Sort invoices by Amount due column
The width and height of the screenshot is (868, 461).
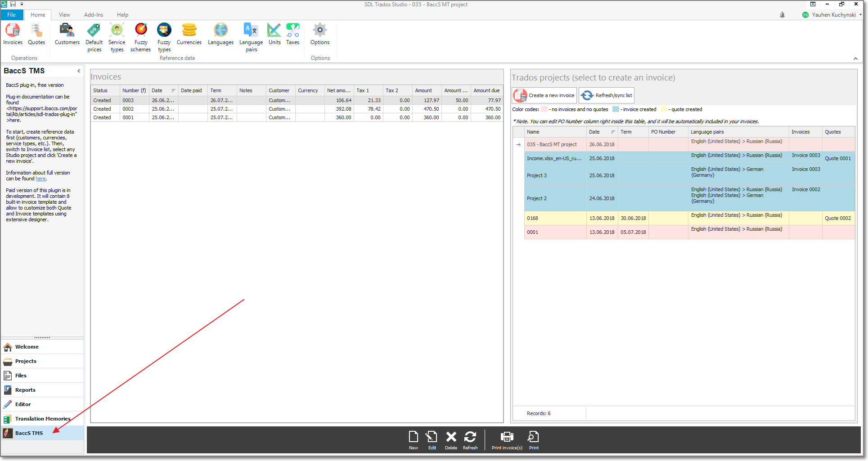pyautogui.click(x=486, y=90)
